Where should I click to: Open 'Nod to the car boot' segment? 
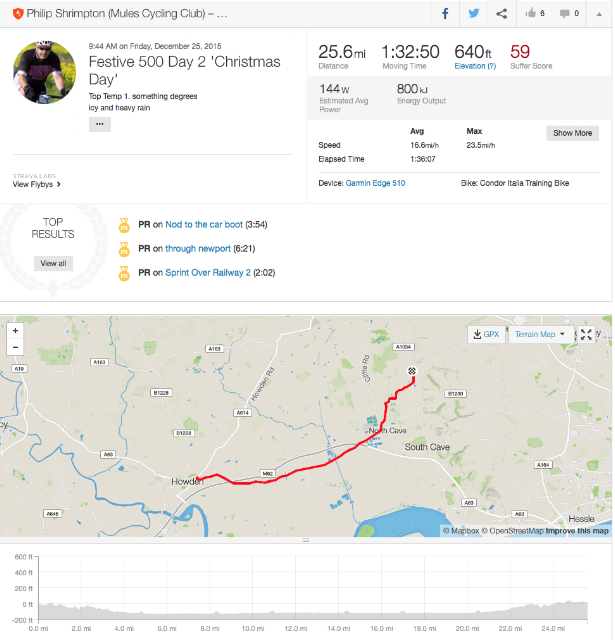(x=204, y=224)
